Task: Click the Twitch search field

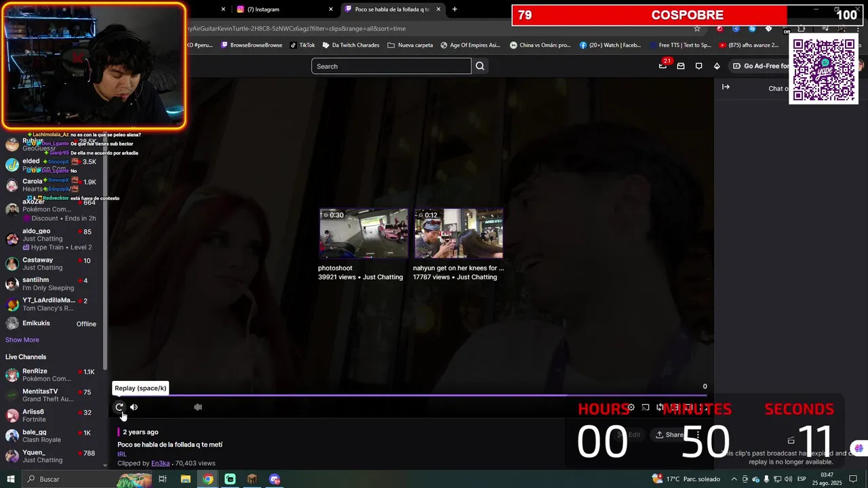Action: [391, 66]
